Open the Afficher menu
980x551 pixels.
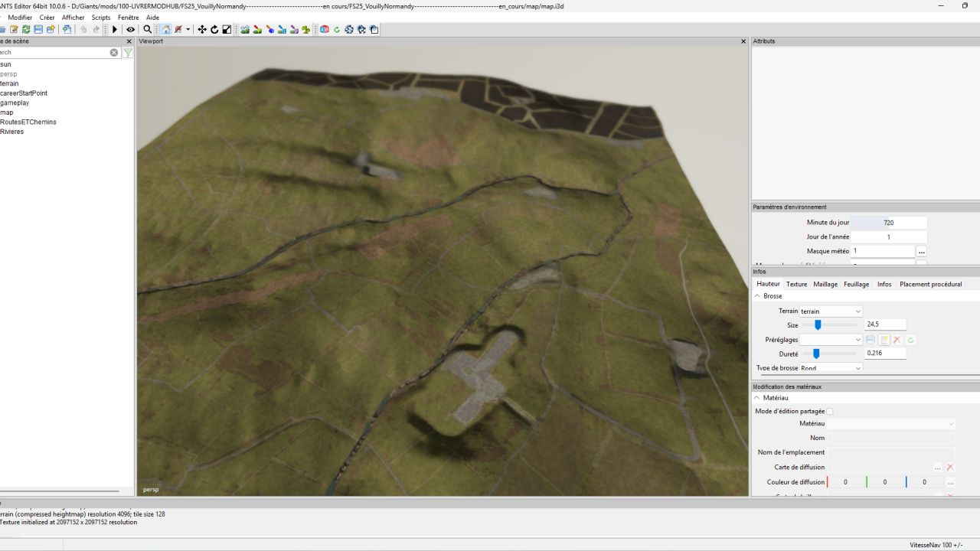tap(73, 17)
